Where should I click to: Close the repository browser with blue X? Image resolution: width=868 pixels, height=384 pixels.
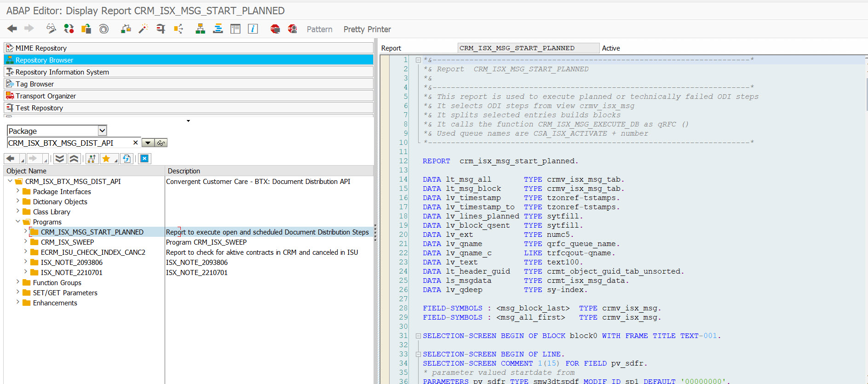click(144, 159)
